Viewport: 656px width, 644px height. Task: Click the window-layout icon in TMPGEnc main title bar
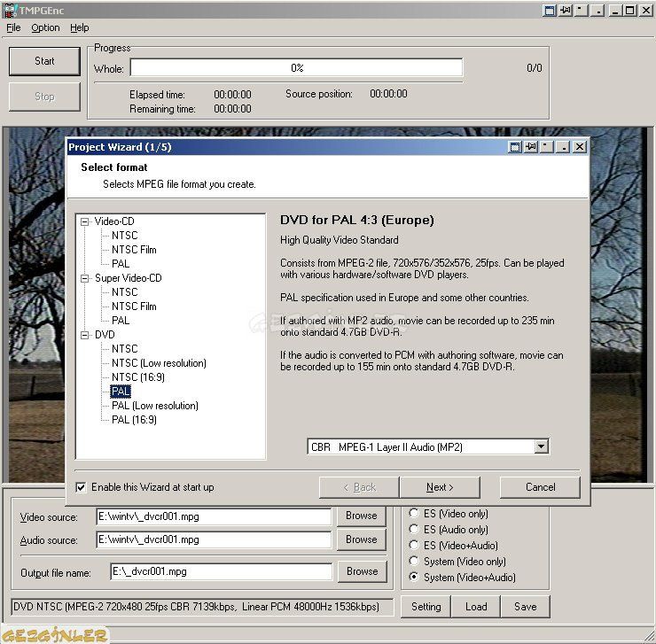[x=550, y=10]
